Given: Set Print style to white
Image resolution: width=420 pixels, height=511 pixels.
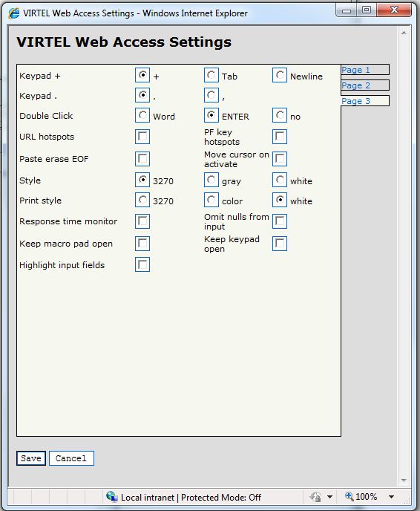Looking at the screenshot, I should (280, 200).
